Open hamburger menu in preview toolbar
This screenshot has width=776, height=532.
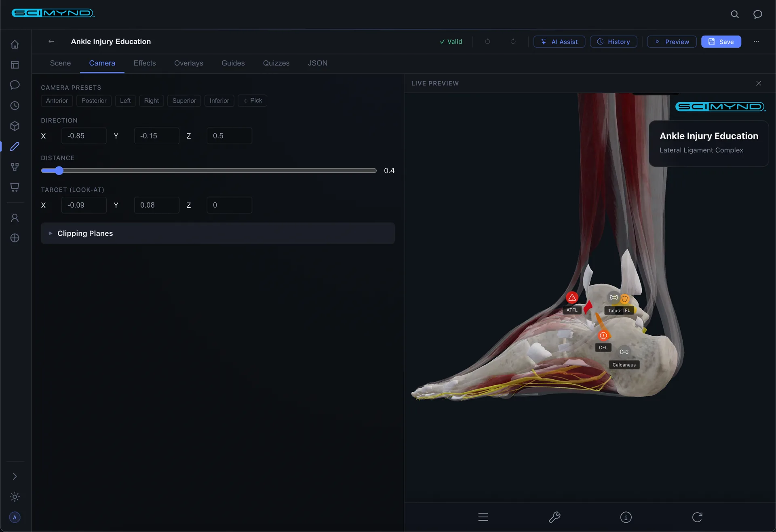tap(483, 517)
